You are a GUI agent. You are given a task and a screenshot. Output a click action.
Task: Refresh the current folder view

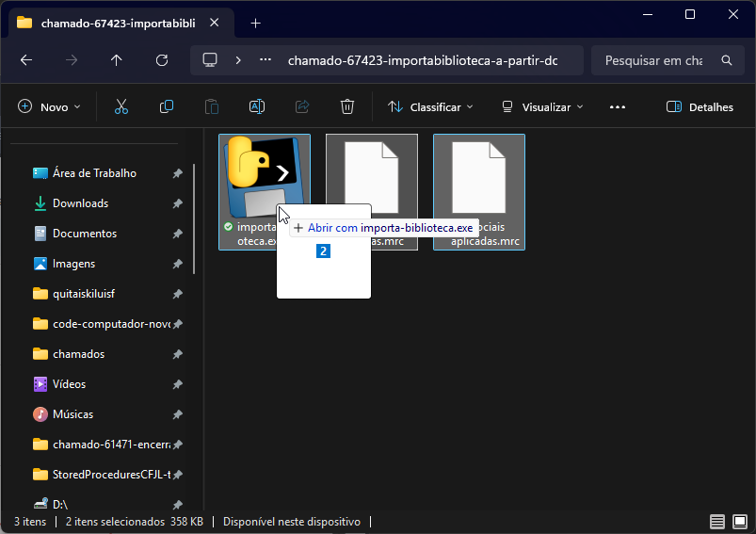coord(162,60)
